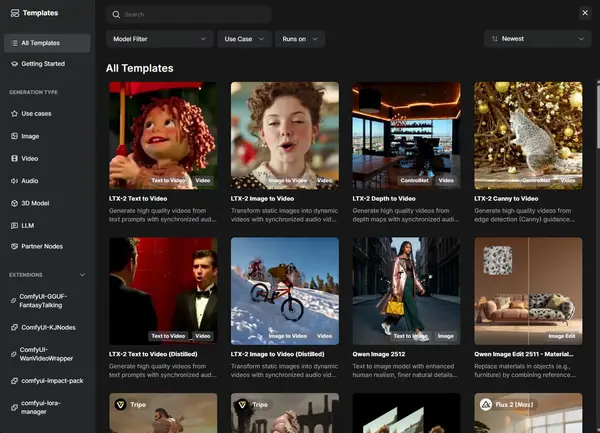Open ComfyUI-KJNodes extension templates
600x433 pixels.
pos(47,327)
